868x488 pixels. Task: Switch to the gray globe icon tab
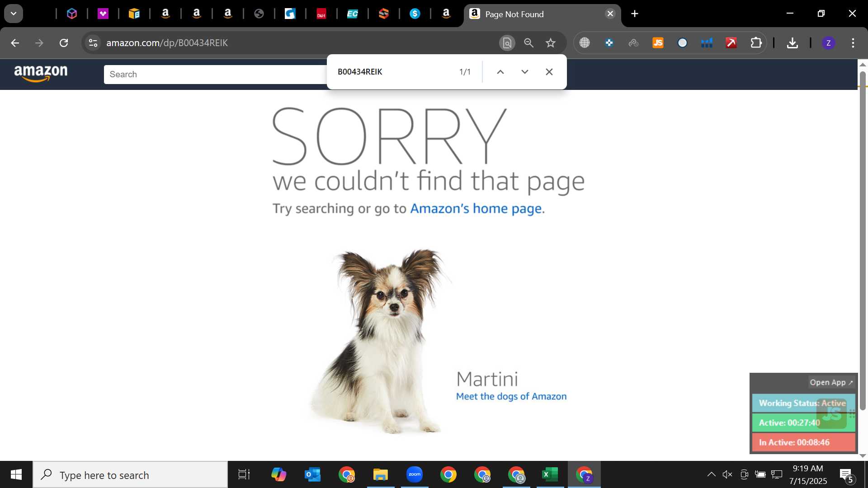click(259, 14)
